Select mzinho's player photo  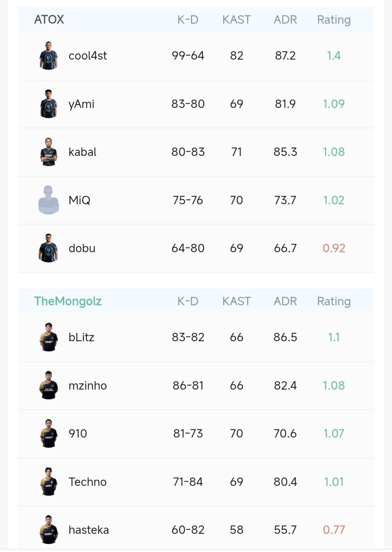coord(48,385)
